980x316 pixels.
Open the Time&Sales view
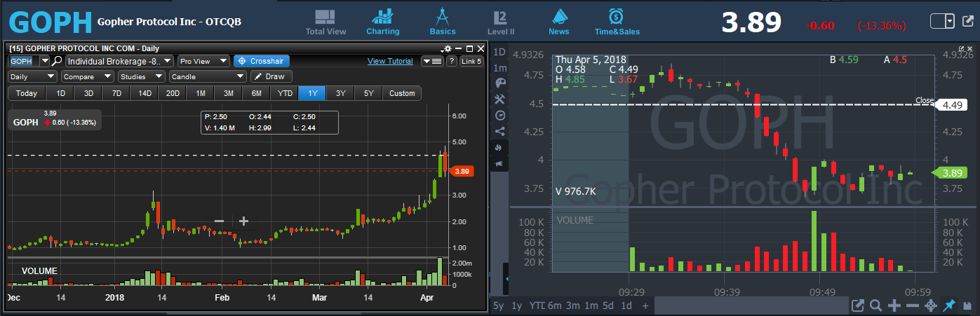pyautogui.click(x=615, y=22)
